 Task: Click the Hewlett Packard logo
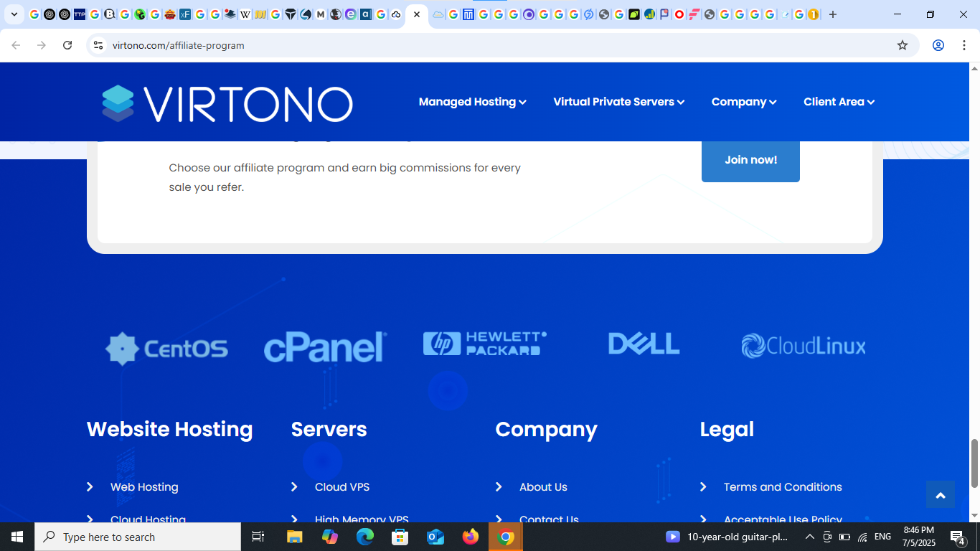(x=485, y=344)
